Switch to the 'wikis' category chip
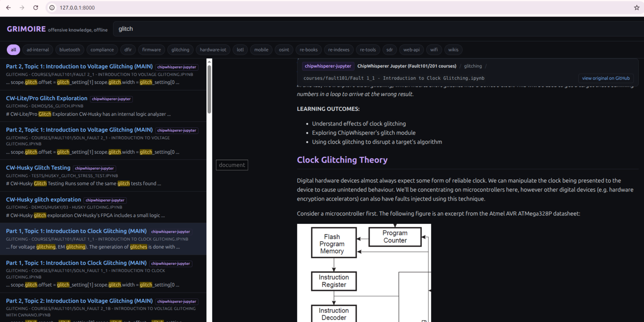 point(453,49)
